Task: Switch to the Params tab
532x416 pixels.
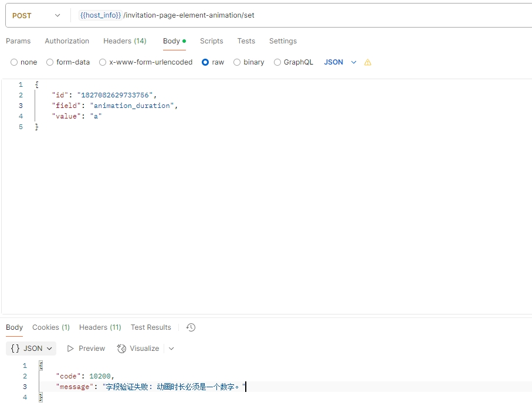Action: coord(18,41)
